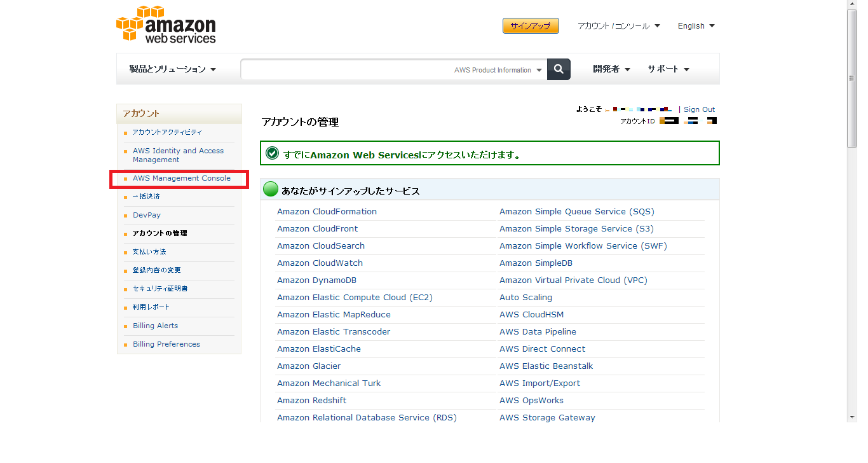This screenshot has height=463, width=868.
Task: Open AWS Management Console in the sidebar
Action: pyautogui.click(x=182, y=178)
